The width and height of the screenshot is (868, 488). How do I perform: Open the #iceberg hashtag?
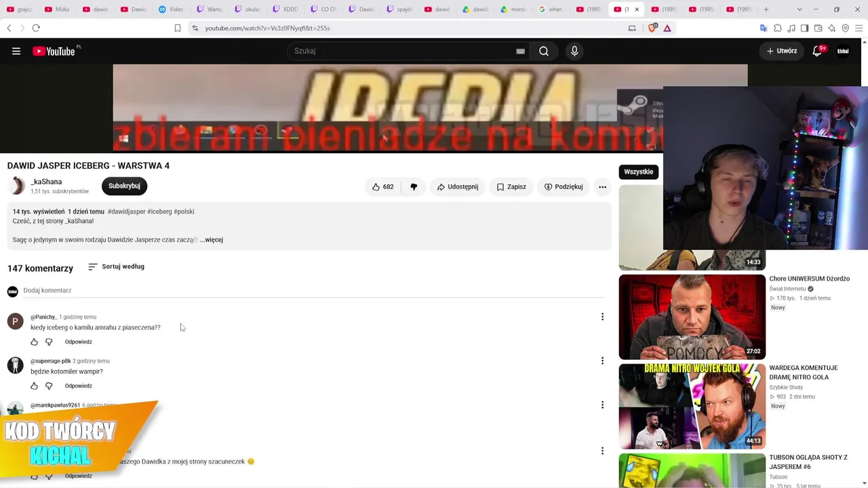click(x=159, y=211)
